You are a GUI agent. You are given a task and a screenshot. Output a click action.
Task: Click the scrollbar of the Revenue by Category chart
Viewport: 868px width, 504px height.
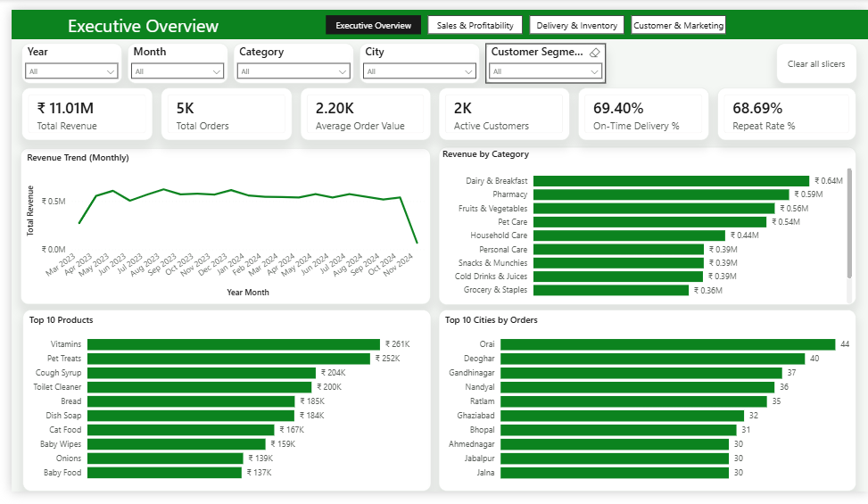point(849,224)
